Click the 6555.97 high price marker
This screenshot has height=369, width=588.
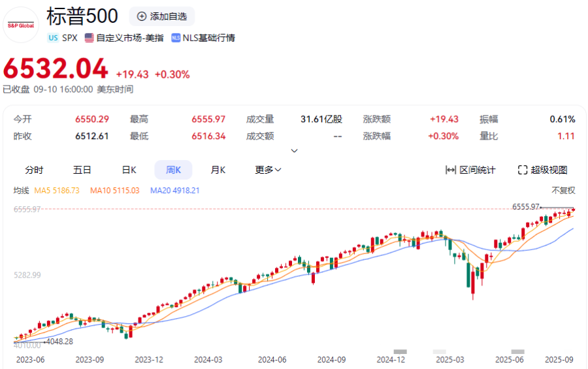point(526,206)
